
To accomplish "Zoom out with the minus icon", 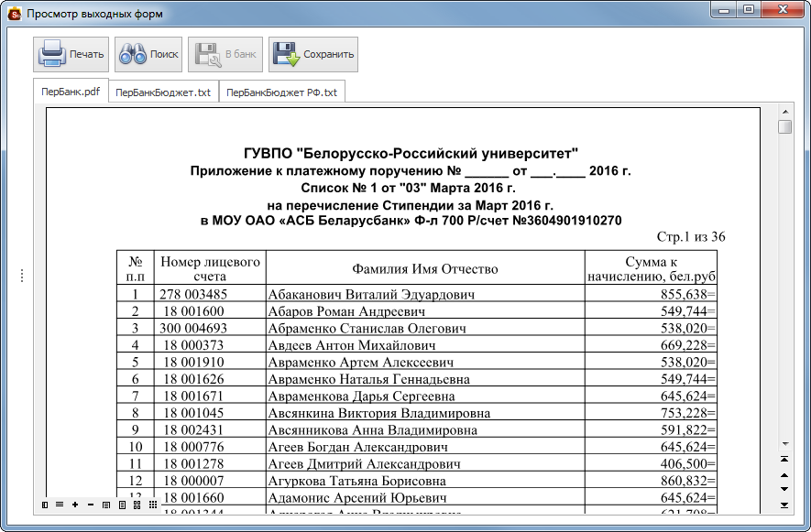I will 91,505.
